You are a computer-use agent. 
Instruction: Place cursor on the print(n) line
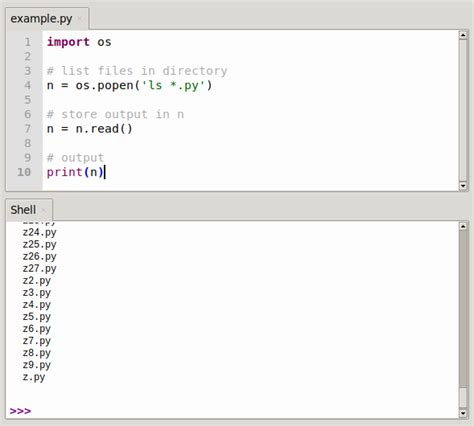[75, 172]
